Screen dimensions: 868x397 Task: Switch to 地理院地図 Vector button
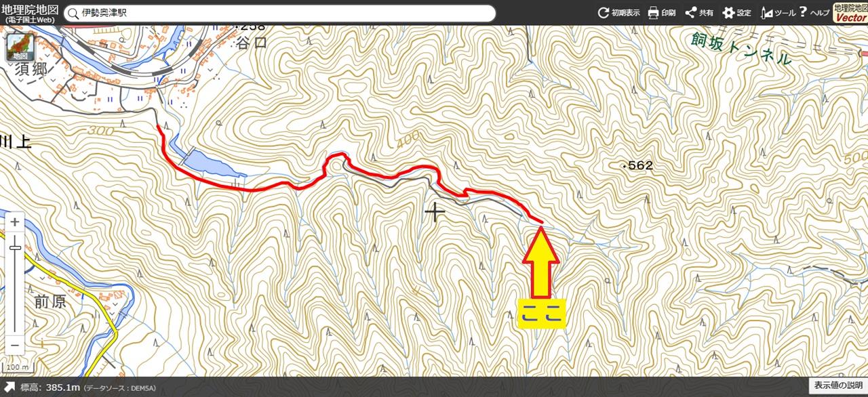[850, 13]
